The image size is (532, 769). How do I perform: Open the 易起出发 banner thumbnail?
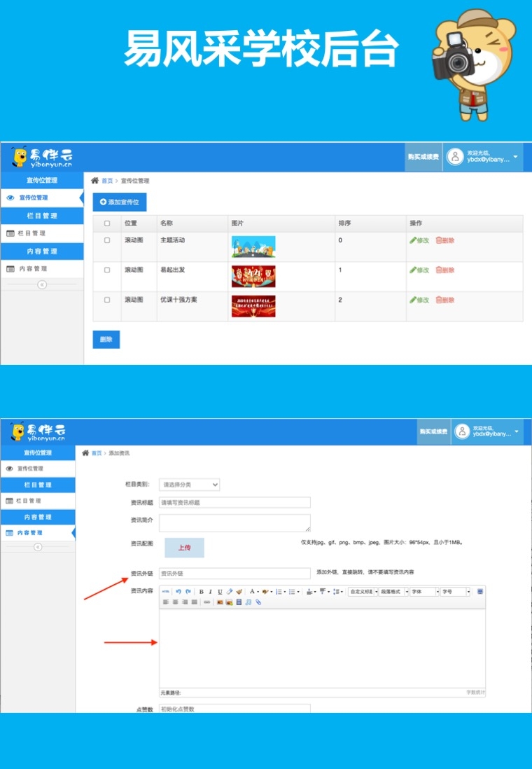pos(253,277)
